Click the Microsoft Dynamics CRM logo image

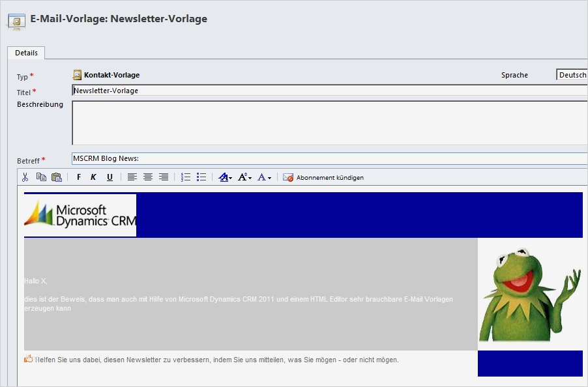click(x=80, y=215)
